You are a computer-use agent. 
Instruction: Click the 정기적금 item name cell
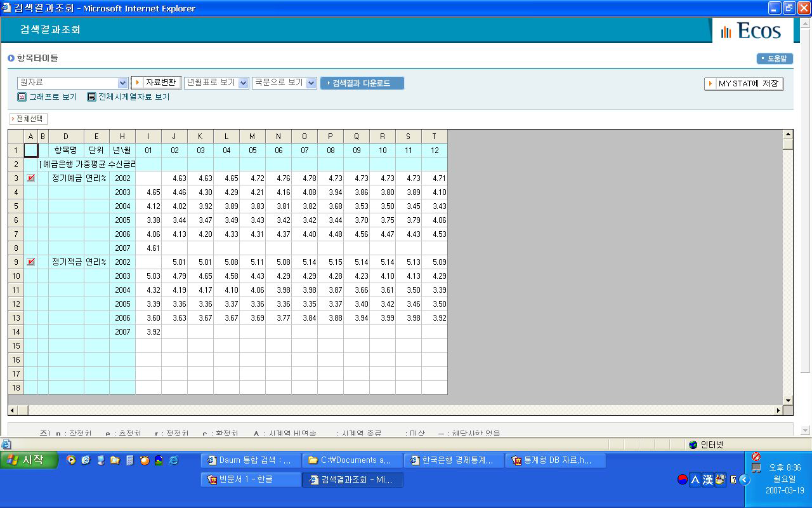coord(66,262)
